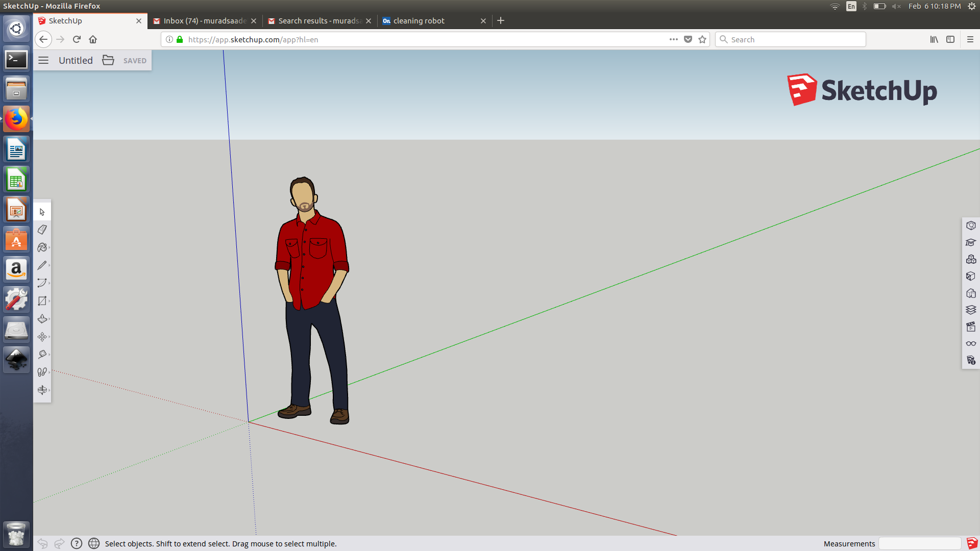Select the Line pencil tool
This screenshot has width=980, height=551.
[42, 265]
